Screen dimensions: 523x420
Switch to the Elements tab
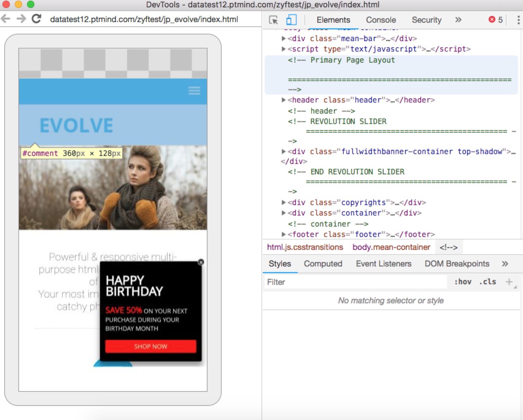tap(333, 20)
